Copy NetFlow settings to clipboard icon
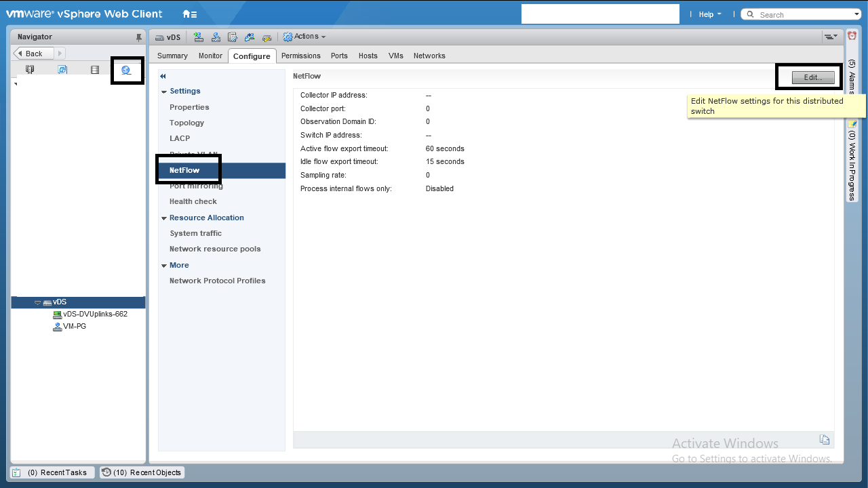The width and height of the screenshot is (868, 488). click(824, 439)
